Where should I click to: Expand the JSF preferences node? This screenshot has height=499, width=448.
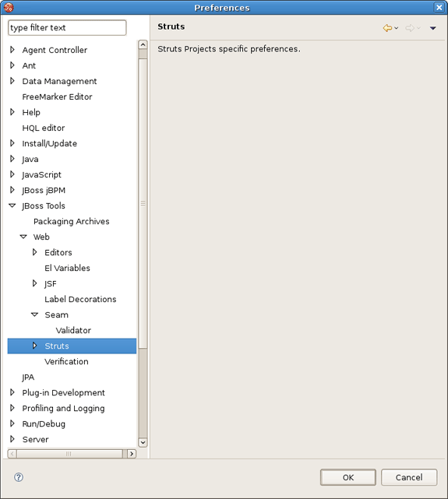point(35,283)
